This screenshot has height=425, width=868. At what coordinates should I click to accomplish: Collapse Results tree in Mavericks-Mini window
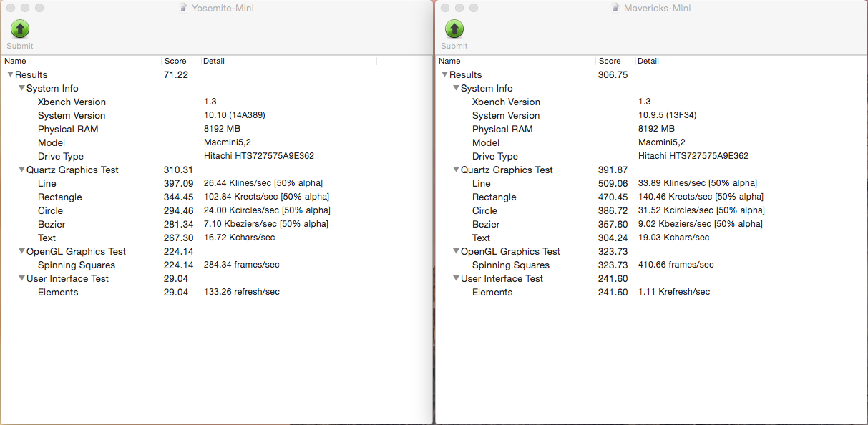pos(444,74)
